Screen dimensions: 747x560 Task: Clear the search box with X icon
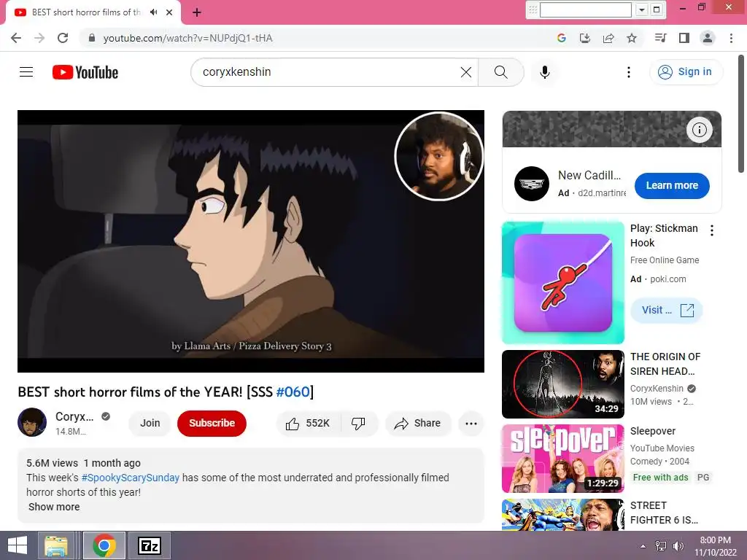coord(466,72)
